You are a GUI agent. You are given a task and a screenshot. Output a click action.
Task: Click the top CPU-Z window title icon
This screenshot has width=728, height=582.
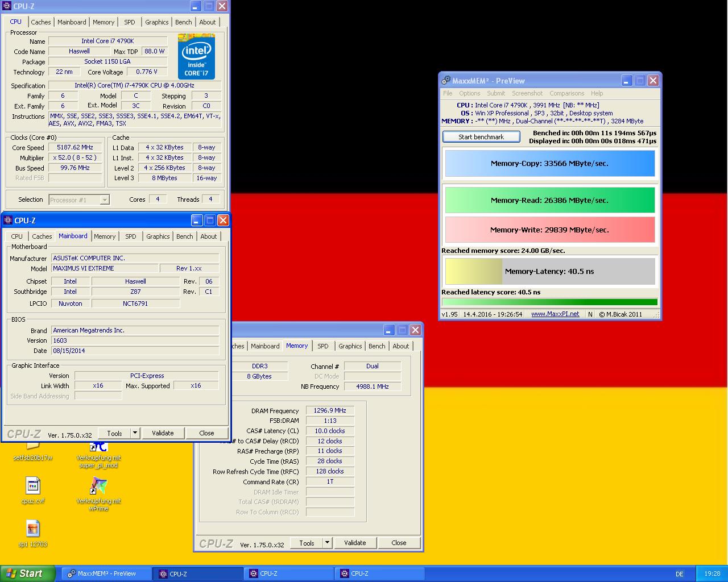coord(7,6)
